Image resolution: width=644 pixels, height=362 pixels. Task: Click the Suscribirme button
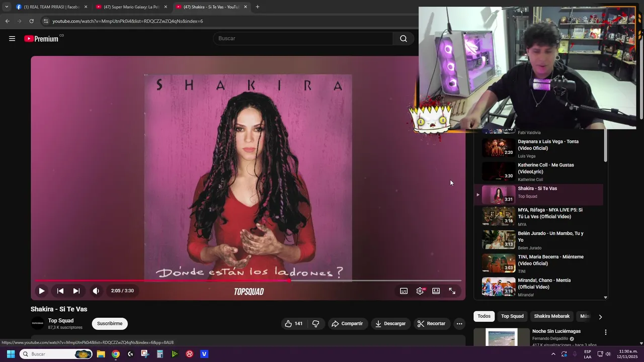110,323
